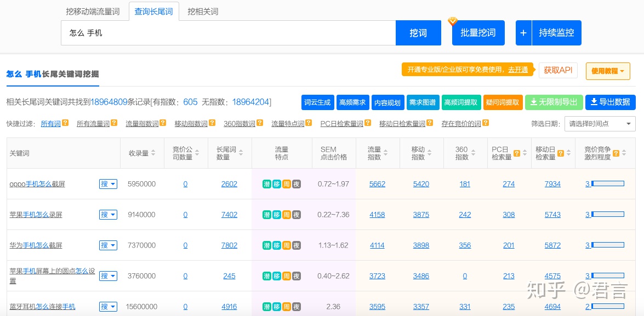Viewport: 644px width, 316px height.
Task: Click the competition bar for 华为手机怎么截屏
Action: [607, 245]
